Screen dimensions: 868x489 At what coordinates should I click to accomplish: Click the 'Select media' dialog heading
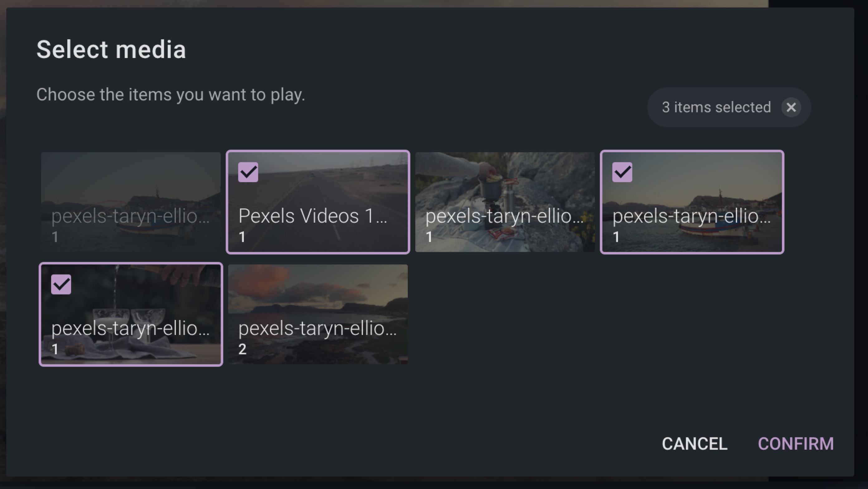pos(111,50)
